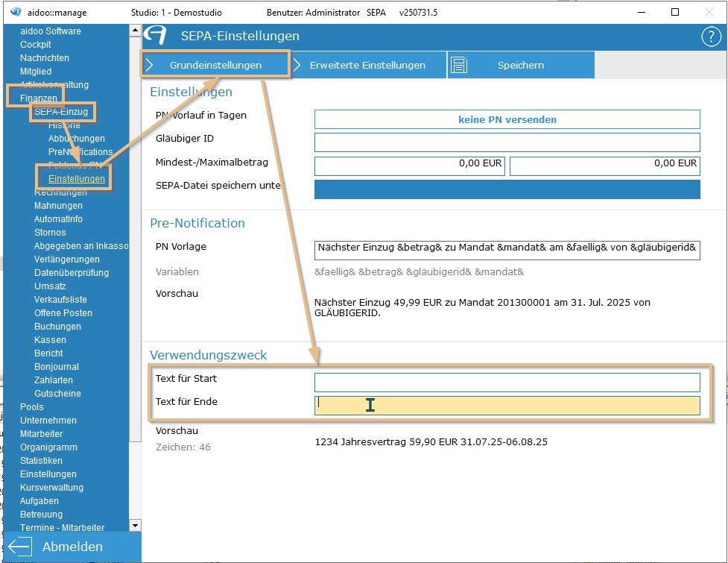
Task: Log out with the Abmelden button
Action: 72,547
